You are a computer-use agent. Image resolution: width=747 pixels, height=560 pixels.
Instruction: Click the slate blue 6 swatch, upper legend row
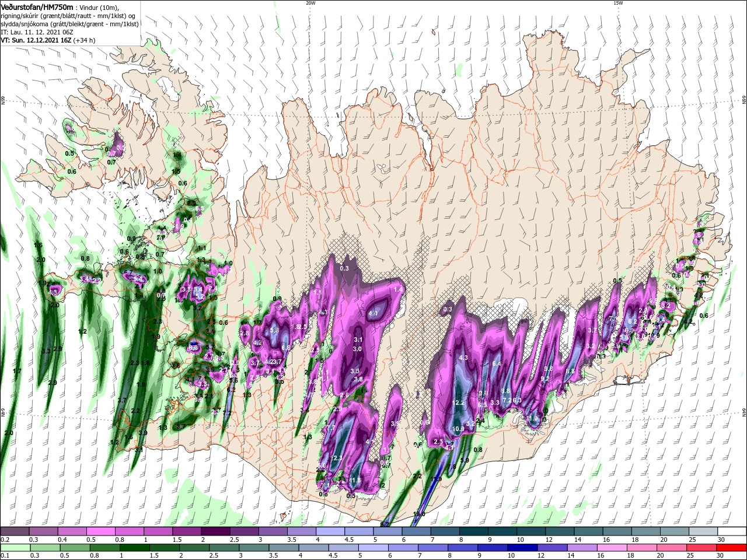(416, 531)
